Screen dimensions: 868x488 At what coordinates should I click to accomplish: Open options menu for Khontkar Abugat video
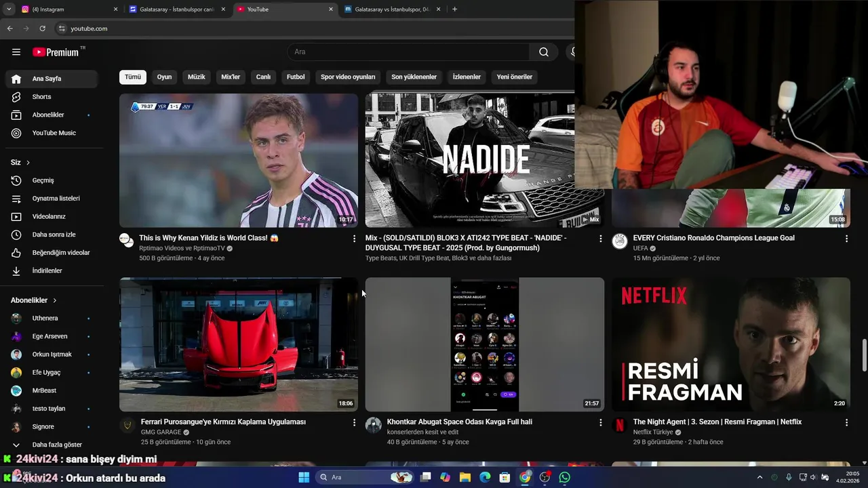coord(600,422)
